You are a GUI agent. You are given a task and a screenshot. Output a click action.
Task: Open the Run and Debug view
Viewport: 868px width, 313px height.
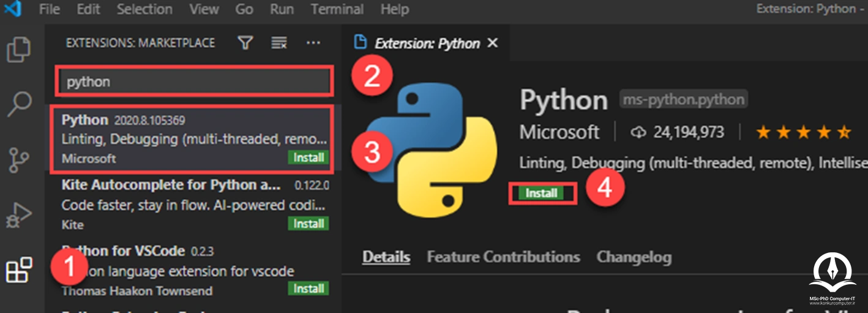18,214
